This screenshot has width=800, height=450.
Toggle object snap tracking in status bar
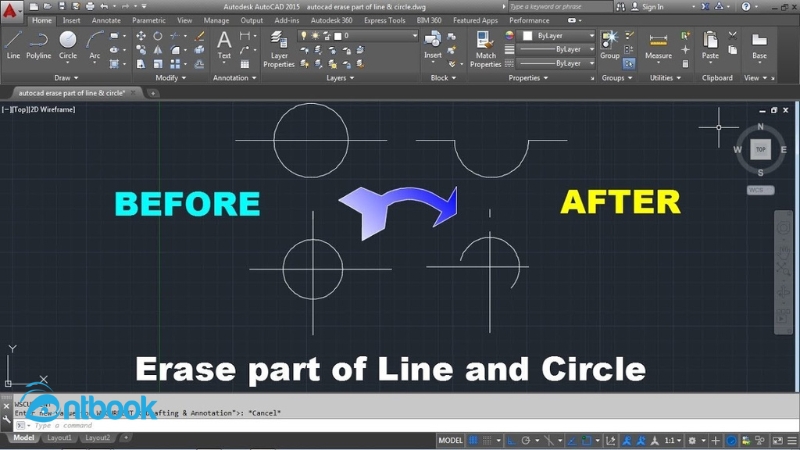[572, 440]
